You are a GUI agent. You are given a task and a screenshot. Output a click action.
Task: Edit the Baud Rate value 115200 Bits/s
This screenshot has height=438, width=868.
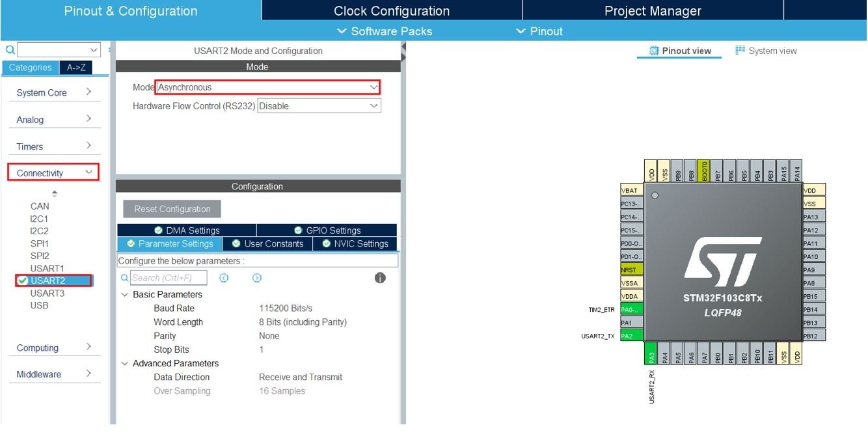pyautogui.click(x=286, y=308)
